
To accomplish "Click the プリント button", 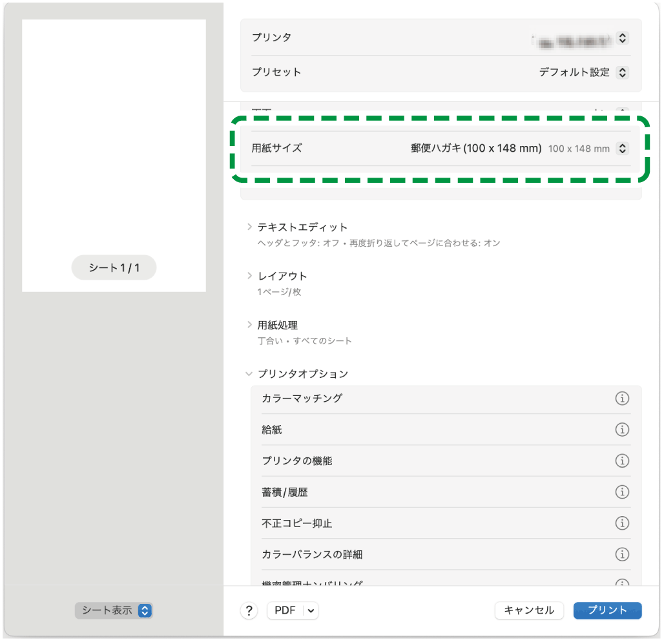I will pos(607,610).
